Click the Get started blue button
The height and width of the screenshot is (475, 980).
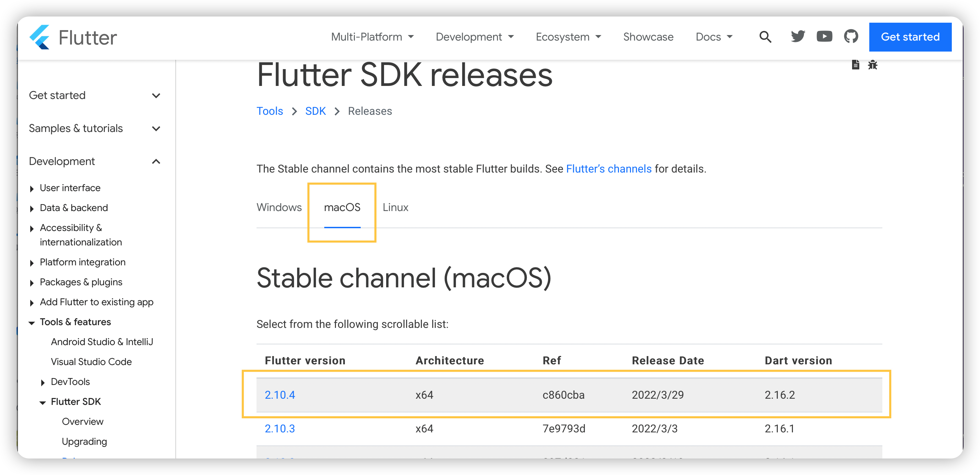click(910, 37)
